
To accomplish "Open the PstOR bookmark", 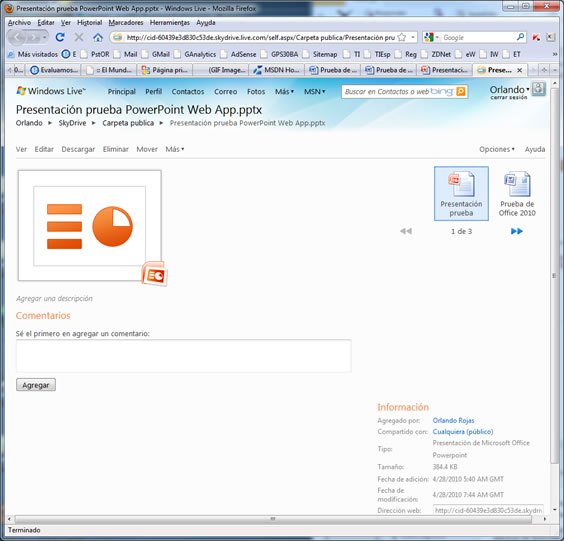I will [x=95, y=54].
